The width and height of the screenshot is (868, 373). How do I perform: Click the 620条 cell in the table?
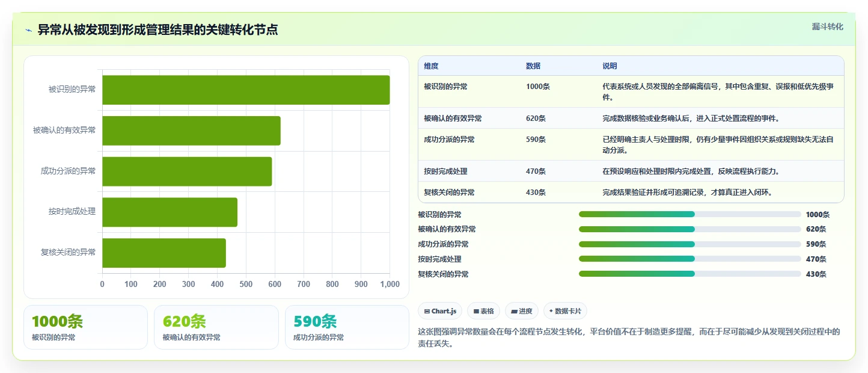click(536, 119)
